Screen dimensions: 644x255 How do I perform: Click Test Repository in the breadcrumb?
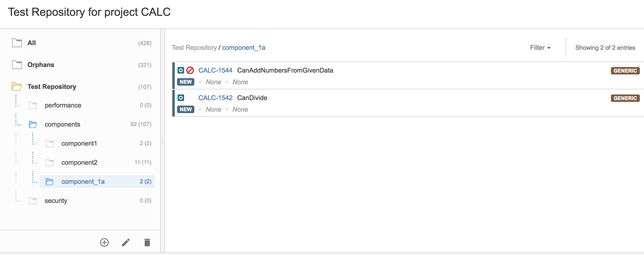(x=194, y=48)
